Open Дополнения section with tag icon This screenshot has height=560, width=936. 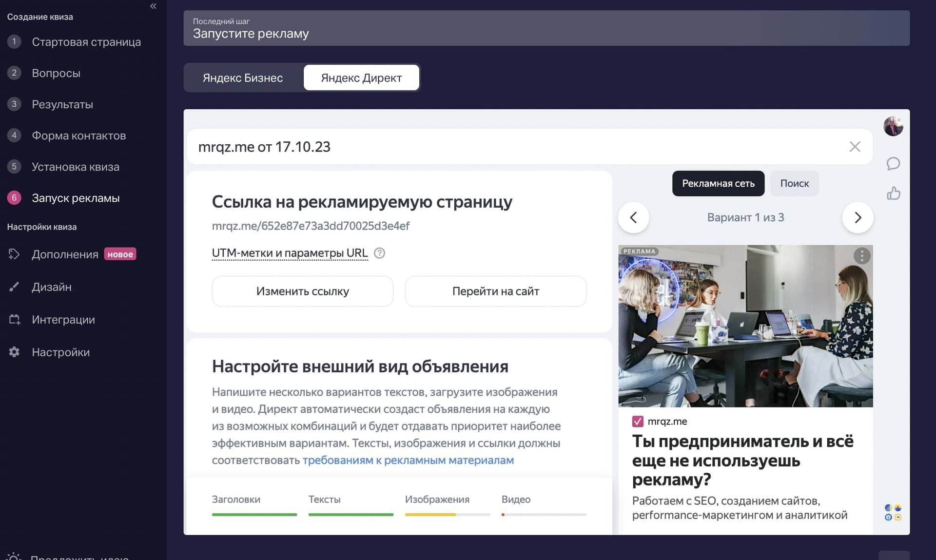(x=64, y=254)
